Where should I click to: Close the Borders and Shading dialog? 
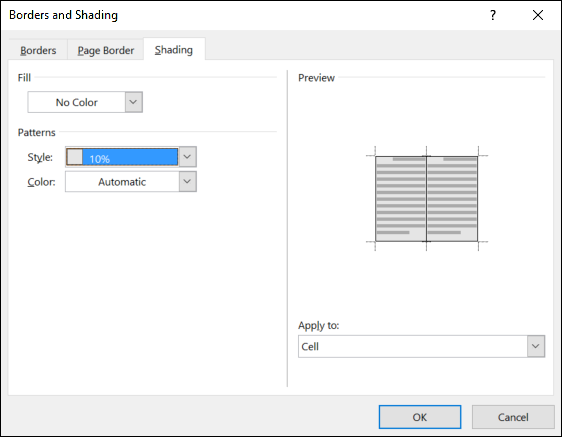point(538,15)
